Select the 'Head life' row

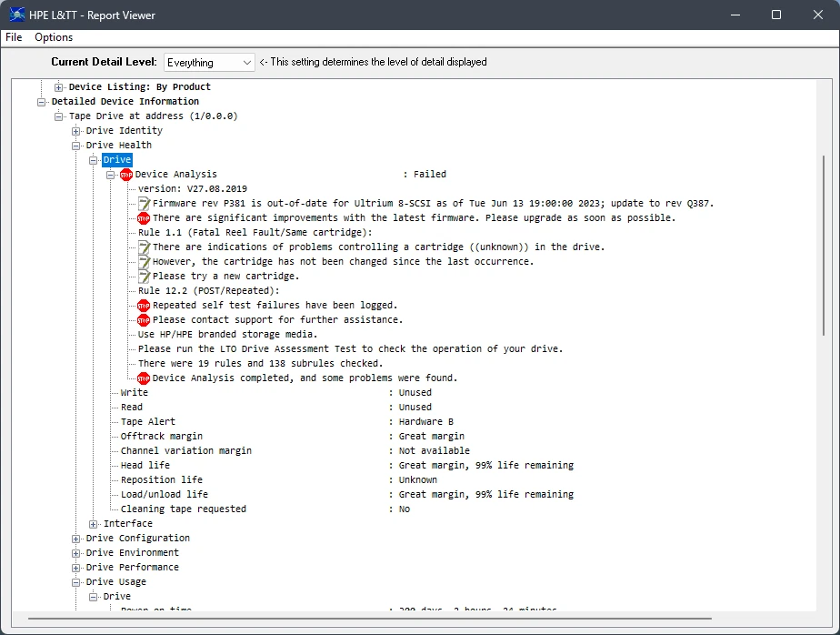click(347, 465)
